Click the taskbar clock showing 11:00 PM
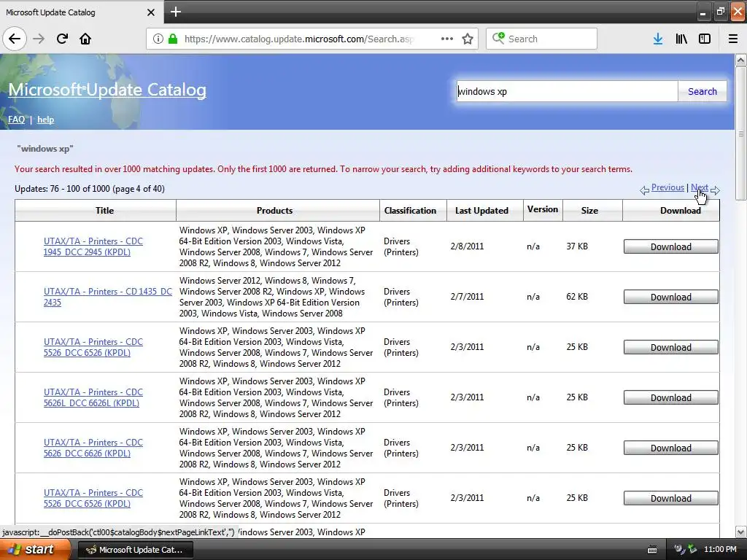 click(720, 550)
